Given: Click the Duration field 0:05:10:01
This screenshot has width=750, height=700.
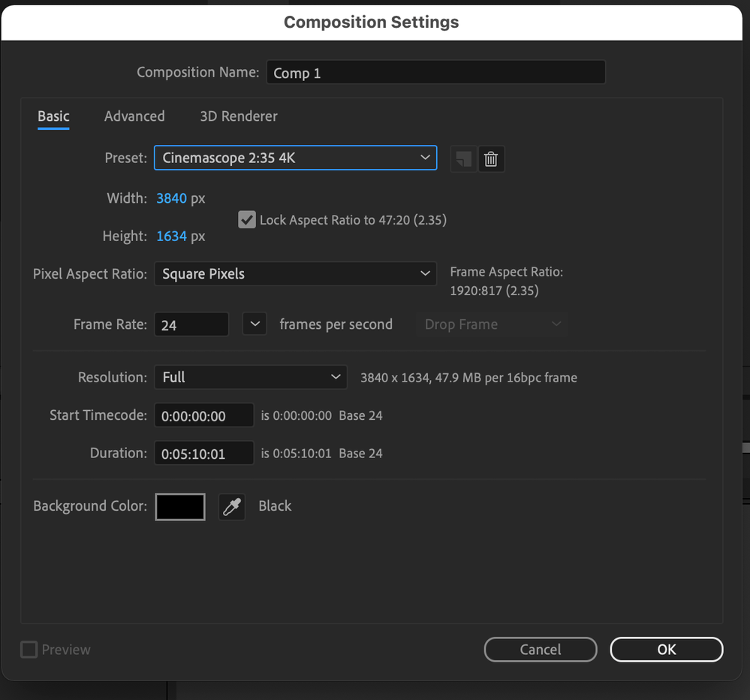Looking at the screenshot, I should point(203,453).
